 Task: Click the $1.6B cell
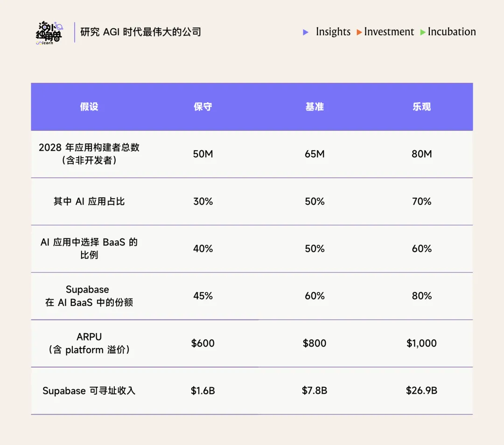[x=203, y=391]
